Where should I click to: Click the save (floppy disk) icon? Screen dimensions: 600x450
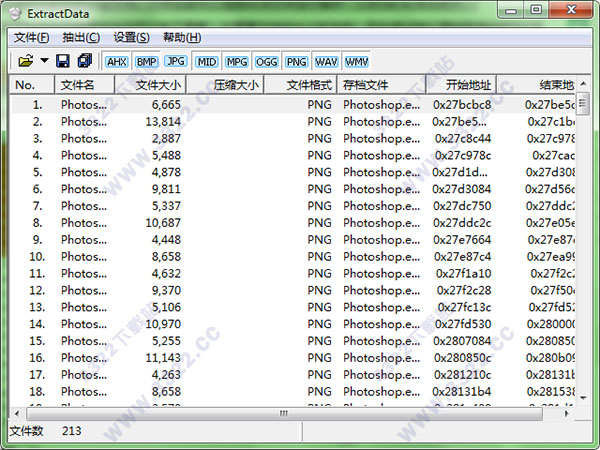63,61
